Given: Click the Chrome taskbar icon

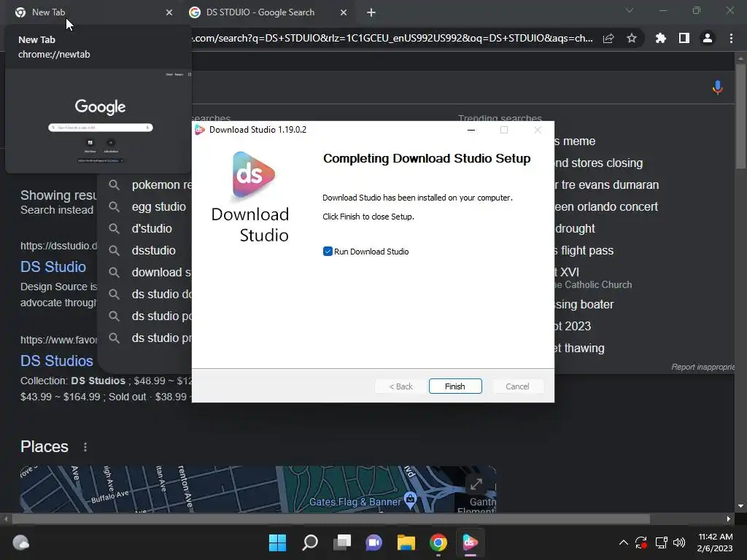Looking at the screenshot, I should [438, 542].
